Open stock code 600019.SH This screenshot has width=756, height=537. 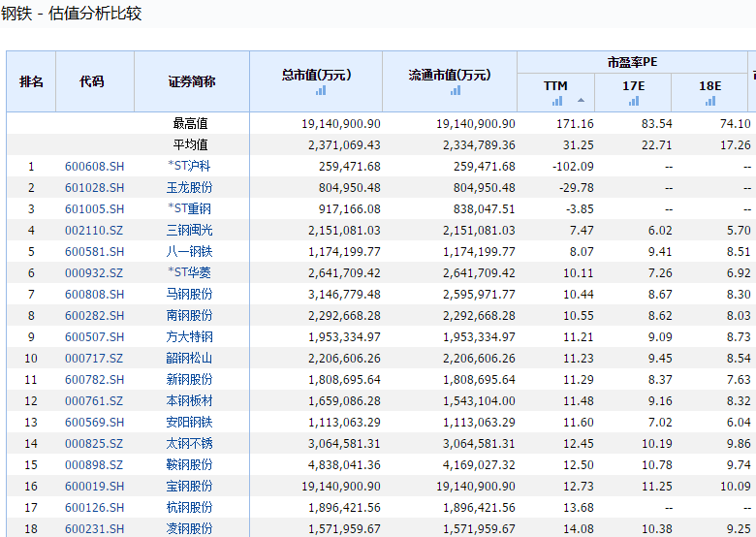coord(95,487)
